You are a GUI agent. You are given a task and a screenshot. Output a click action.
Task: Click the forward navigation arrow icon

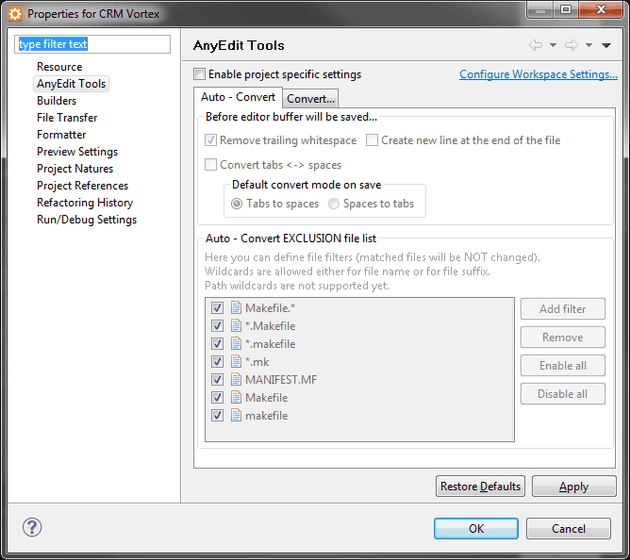[x=571, y=45]
